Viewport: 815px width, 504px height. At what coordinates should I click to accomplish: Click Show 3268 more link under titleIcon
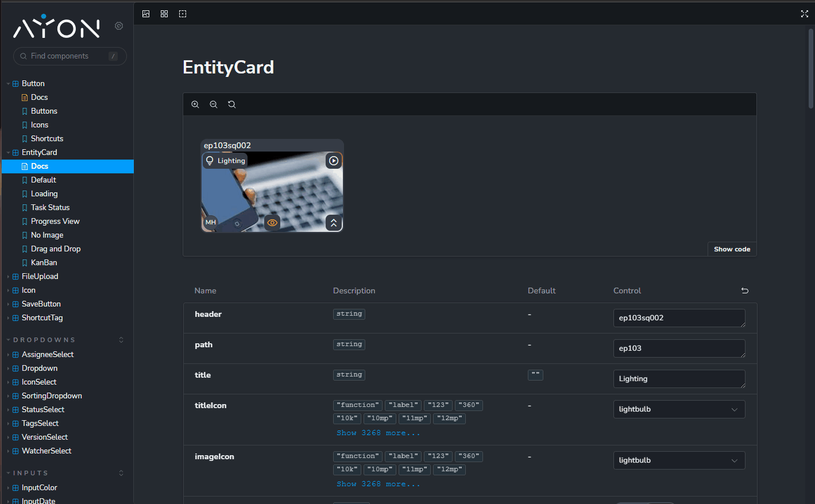pos(378,433)
